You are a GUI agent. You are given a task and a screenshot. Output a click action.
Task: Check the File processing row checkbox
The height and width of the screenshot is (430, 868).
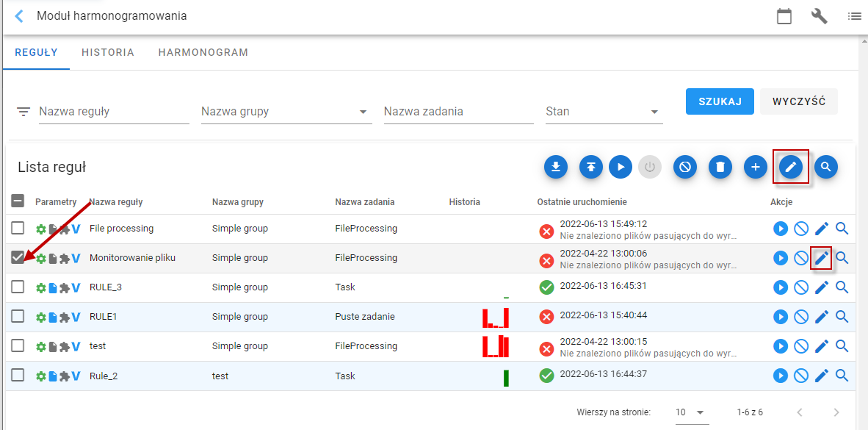click(18, 227)
